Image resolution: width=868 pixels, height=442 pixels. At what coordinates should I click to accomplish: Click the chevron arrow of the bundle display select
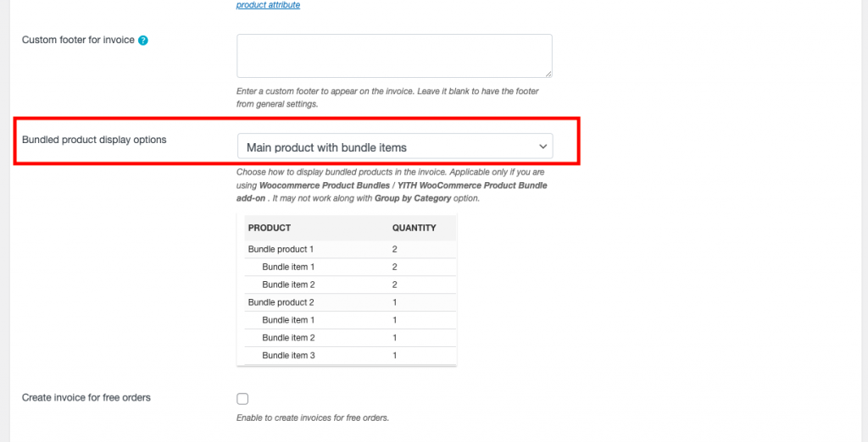coord(542,146)
